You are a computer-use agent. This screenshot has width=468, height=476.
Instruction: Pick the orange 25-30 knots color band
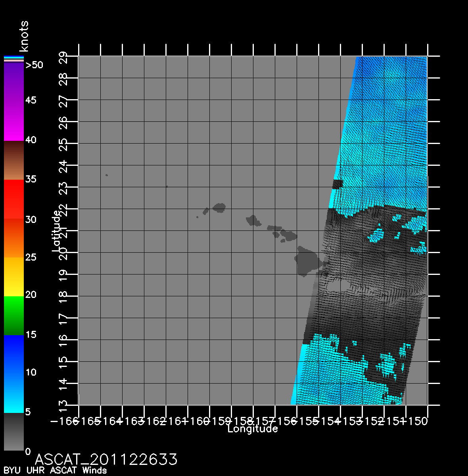14,238
